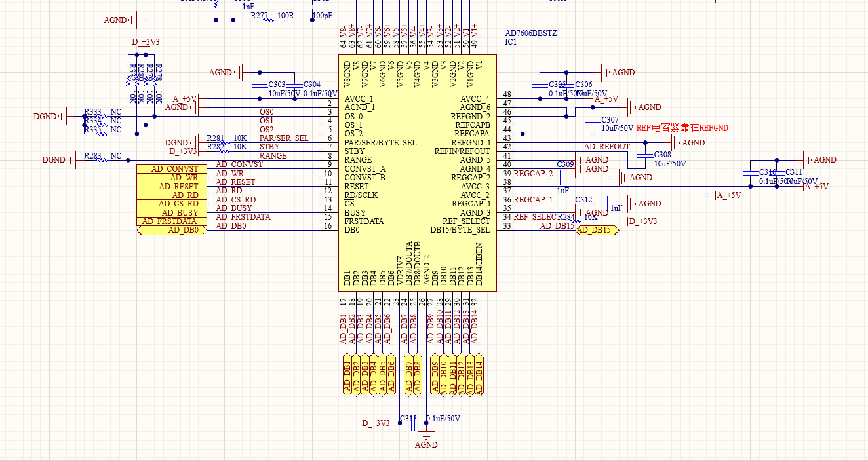Click the C309 capacitor designator
Screen dimensions: 868x460
click(x=566, y=164)
